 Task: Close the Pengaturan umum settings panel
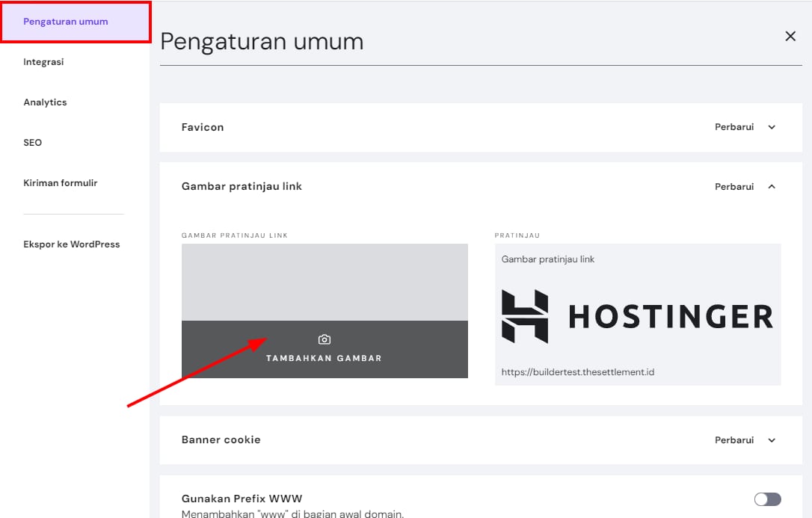coord(790,36)
